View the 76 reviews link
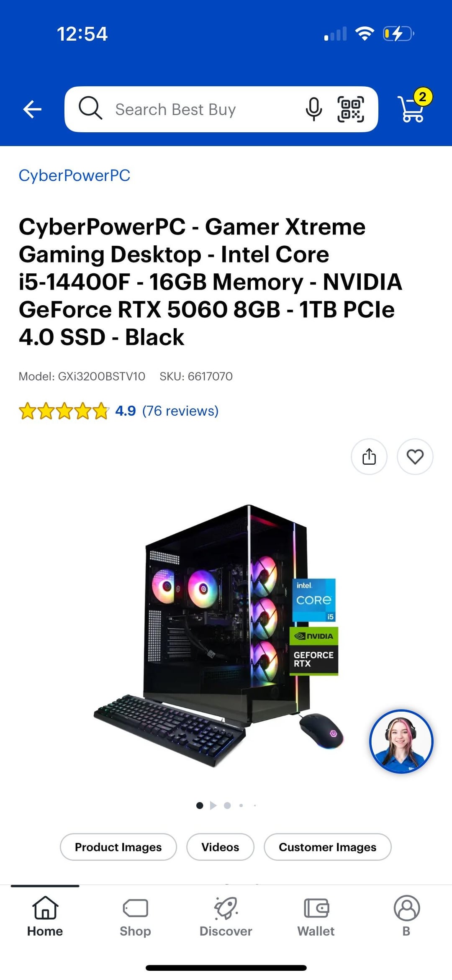Viewport: 452px width, 980px height. [180, 411]
